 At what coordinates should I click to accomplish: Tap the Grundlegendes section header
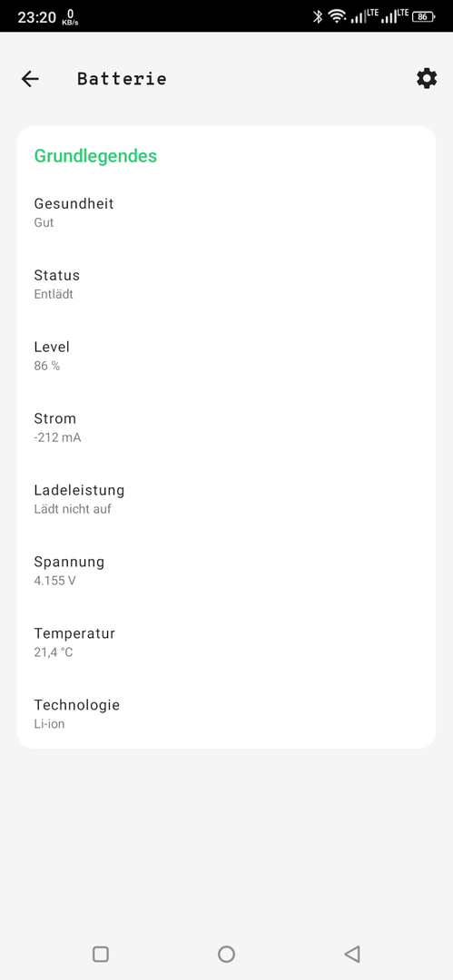pyautogui.click(x=95, y=156)
